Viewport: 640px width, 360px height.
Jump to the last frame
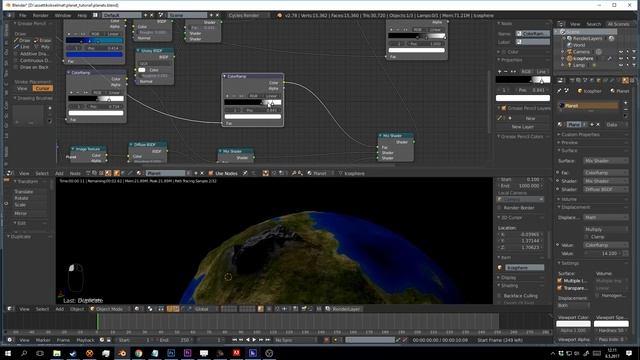coord(268,340)
